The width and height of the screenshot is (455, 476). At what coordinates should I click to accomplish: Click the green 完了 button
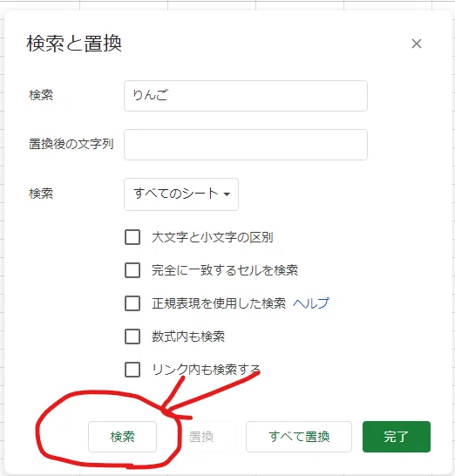point(397,437)
